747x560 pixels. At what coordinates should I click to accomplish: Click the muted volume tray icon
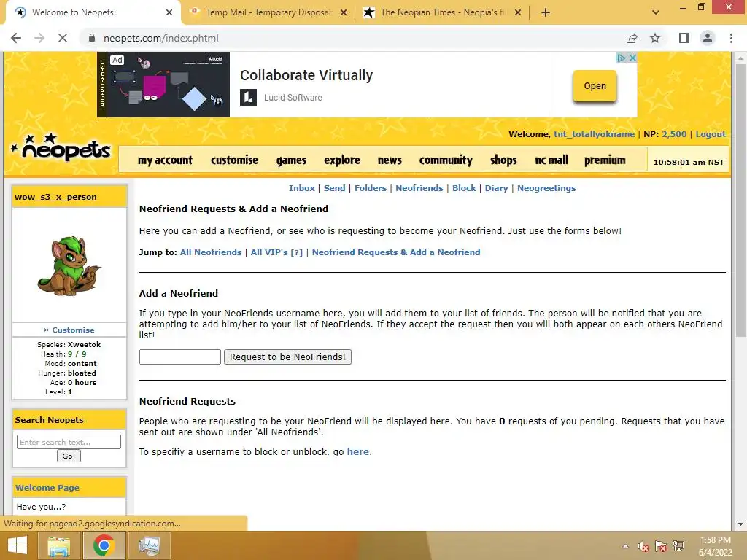tap(643, 546)
